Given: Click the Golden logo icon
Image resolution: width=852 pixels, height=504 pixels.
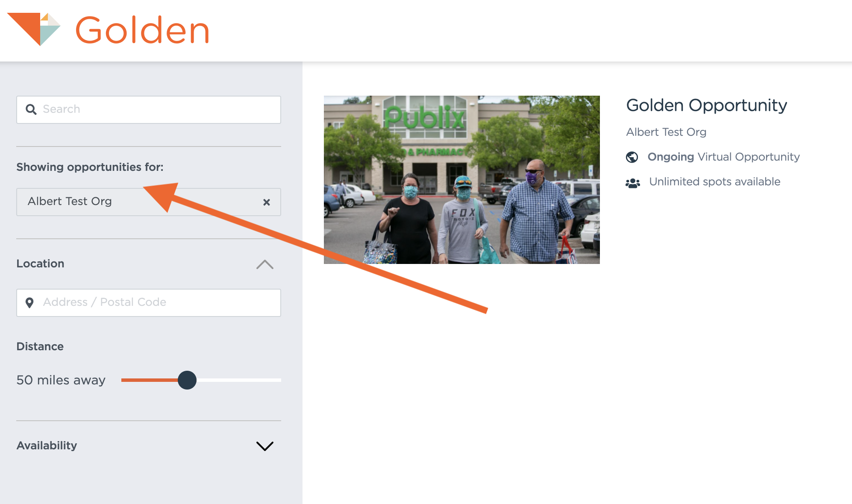Looking at the screenshot, I should tap(34, 29).
